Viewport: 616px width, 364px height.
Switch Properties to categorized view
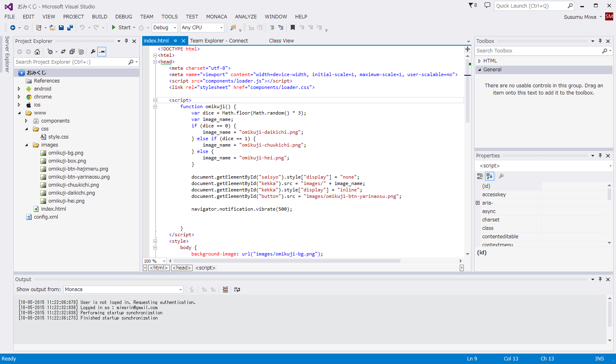click(480, 176)
